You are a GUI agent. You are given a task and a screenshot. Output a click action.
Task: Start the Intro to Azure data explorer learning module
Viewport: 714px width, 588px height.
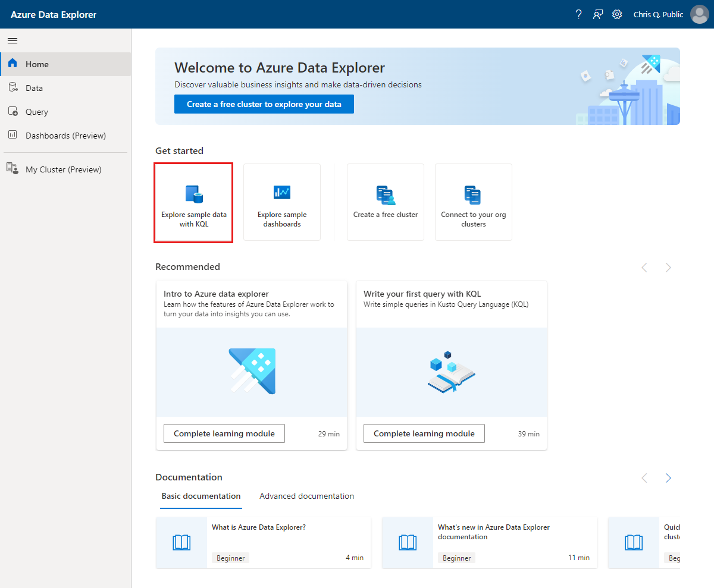coord(224,433)
